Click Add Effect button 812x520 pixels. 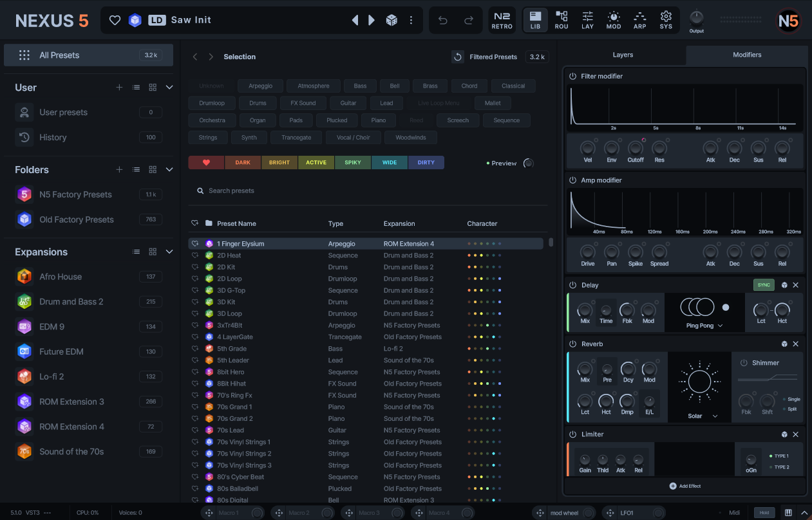coord(685,486)
